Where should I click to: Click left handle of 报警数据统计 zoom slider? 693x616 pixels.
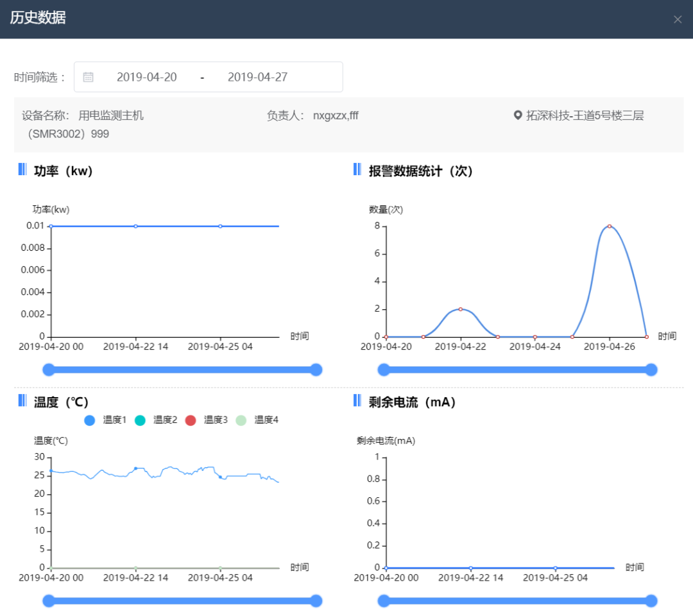coord(384,370)
